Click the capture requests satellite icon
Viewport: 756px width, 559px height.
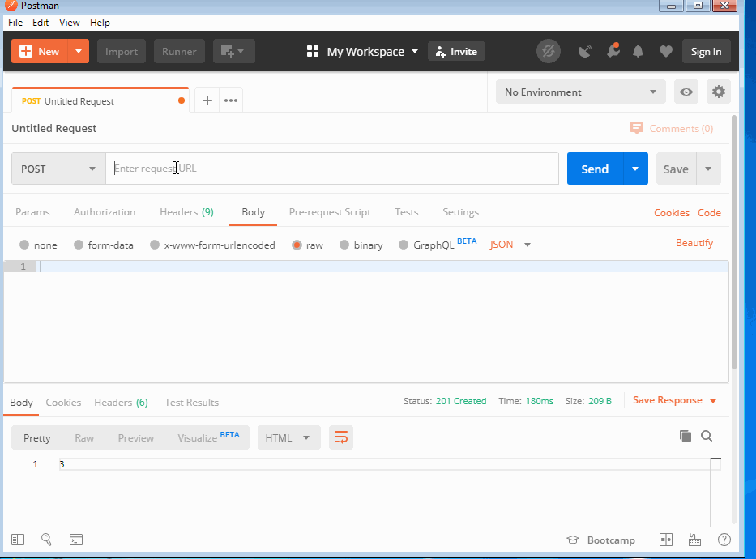(584, 50)
